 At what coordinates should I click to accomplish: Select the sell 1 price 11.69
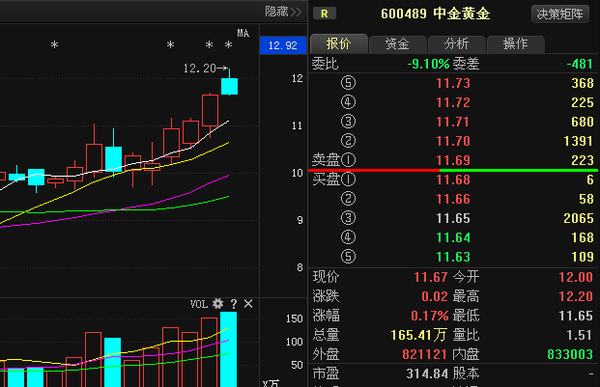pos(453,160)
